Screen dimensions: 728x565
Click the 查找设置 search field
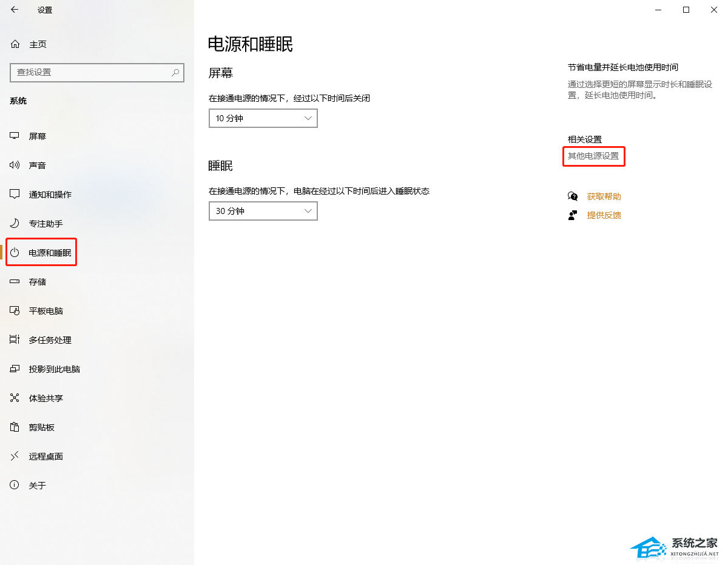coord(91,72)
